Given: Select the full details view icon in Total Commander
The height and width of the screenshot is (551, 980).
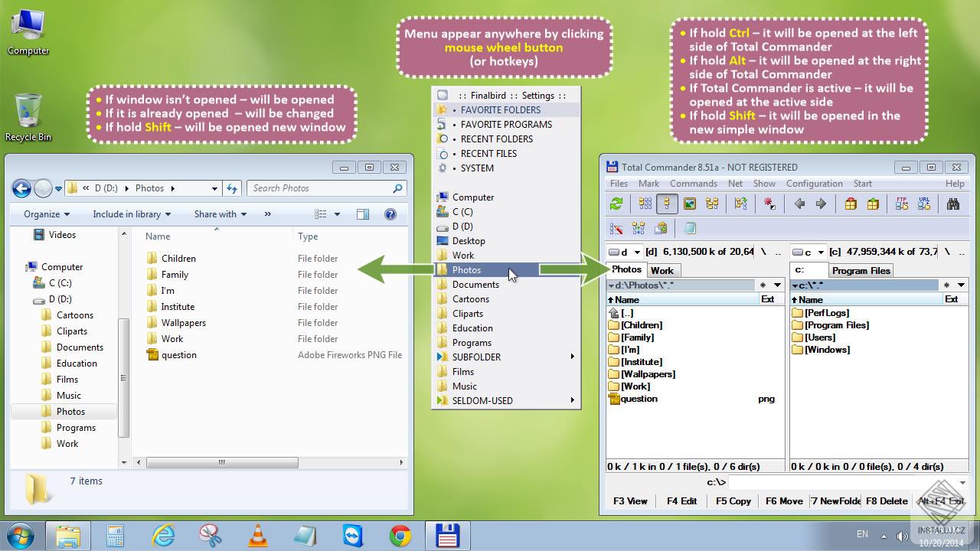Looking at the screenshot, I should tap(667, 204).
